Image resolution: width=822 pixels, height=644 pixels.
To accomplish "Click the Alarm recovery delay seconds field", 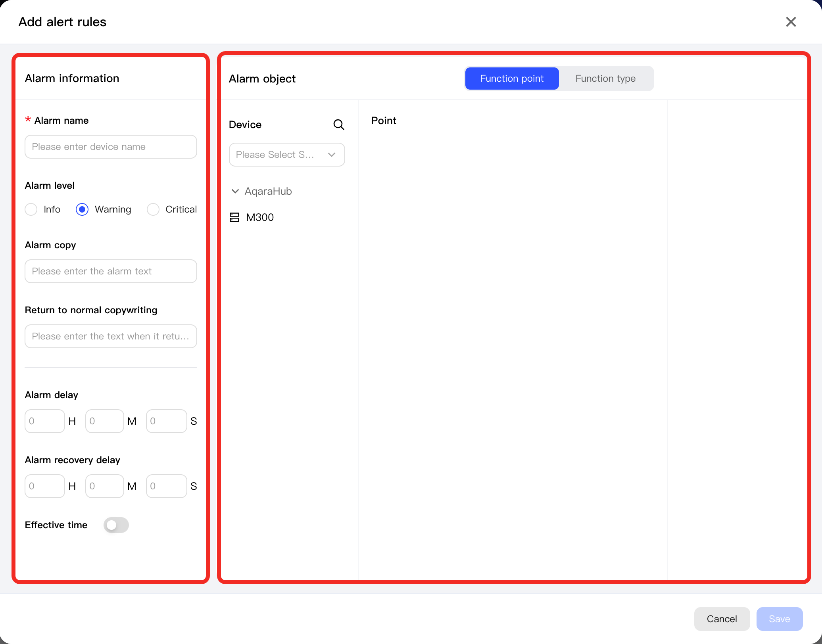I will click(167, 486).
